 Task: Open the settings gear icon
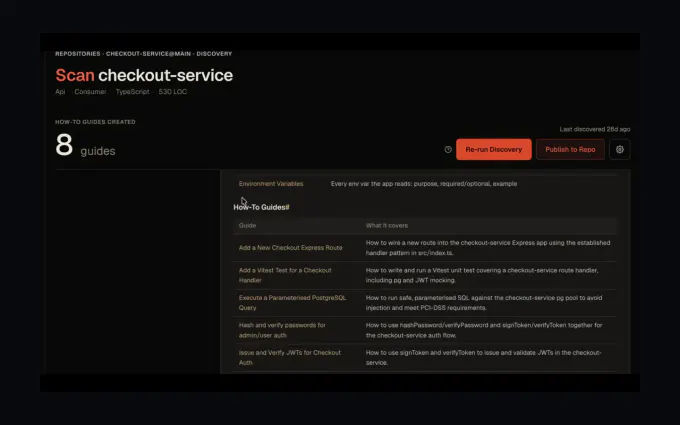[620, 149]
